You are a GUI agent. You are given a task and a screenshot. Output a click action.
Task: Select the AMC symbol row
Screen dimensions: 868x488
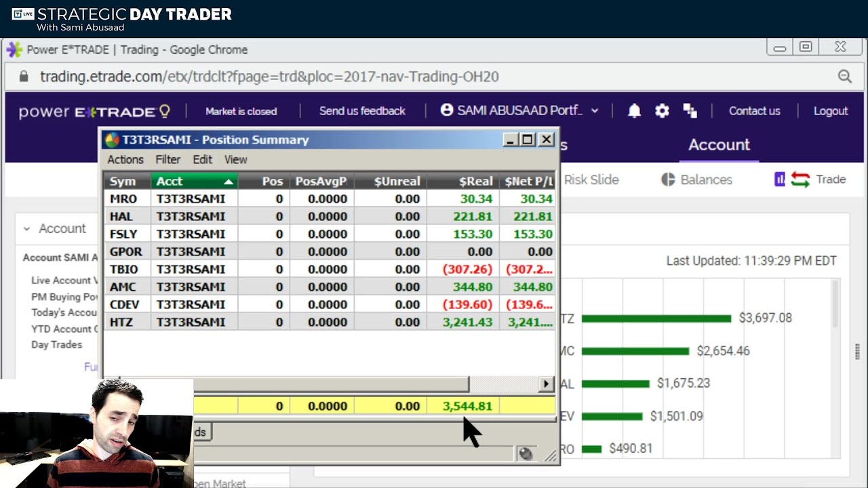[x=330, y=287]
